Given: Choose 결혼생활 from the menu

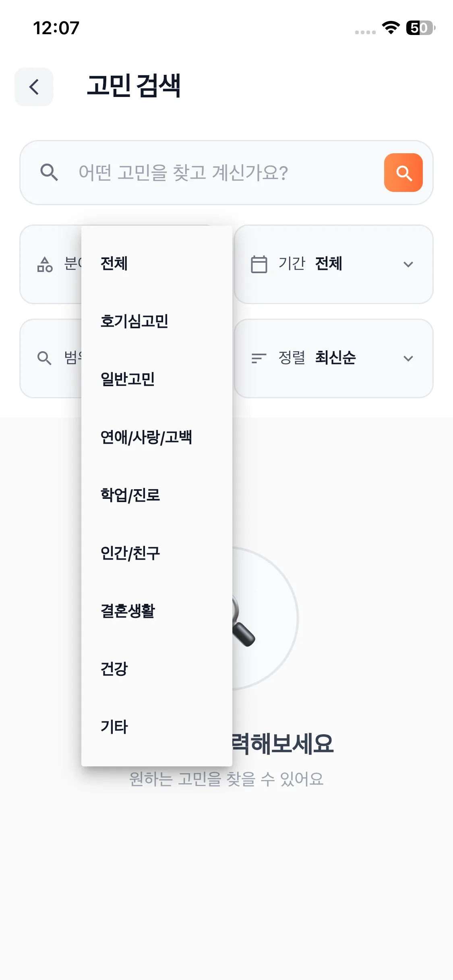Looking at the screenshot, I should tap(128, 611).
